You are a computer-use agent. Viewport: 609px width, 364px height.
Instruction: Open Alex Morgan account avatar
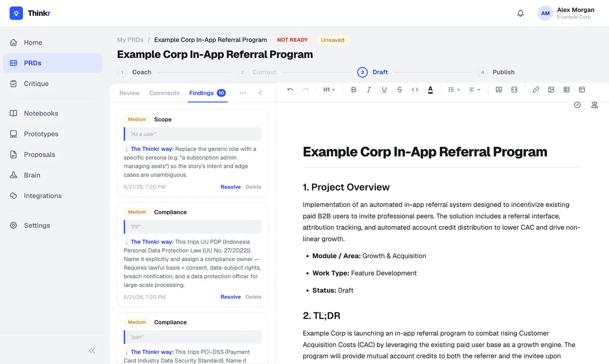click(x=545, y=13)
